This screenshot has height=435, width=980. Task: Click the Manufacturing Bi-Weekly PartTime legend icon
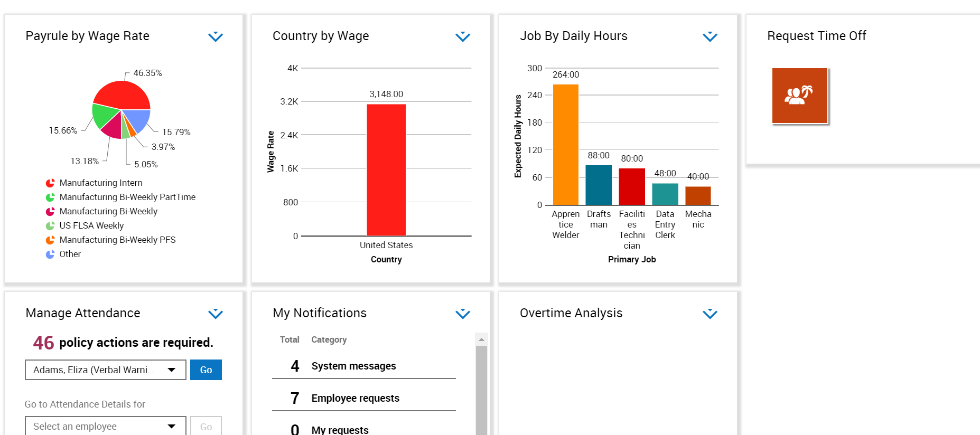coord(50,197)
